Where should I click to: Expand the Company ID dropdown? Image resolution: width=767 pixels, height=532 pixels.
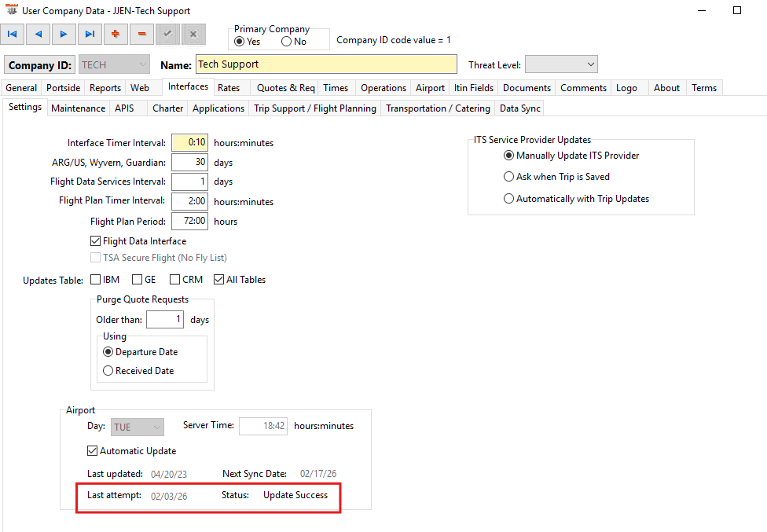coord(142,64)
